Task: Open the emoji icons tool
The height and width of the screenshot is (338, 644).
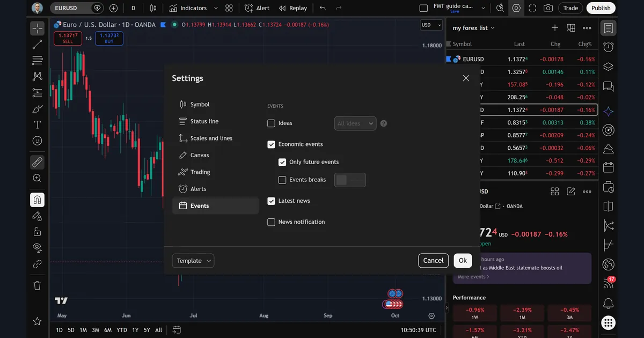Action: coord(37,141)
